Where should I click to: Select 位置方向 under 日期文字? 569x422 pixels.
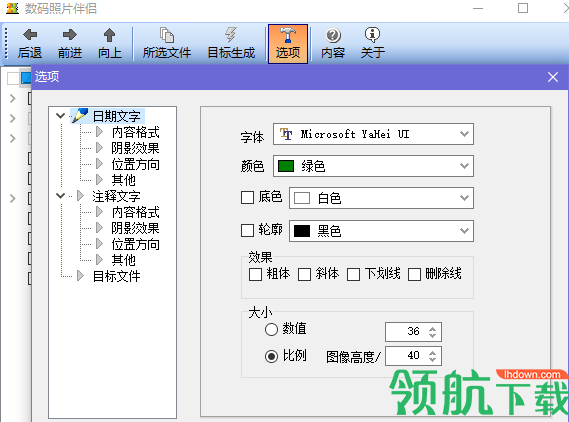tap(135, 164)
